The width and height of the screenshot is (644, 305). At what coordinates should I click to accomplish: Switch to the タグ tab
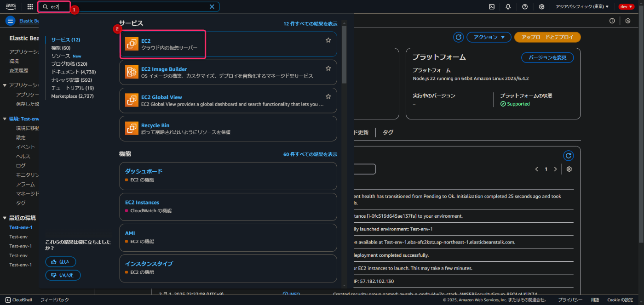pyautogui.click(x=388, y=132)
